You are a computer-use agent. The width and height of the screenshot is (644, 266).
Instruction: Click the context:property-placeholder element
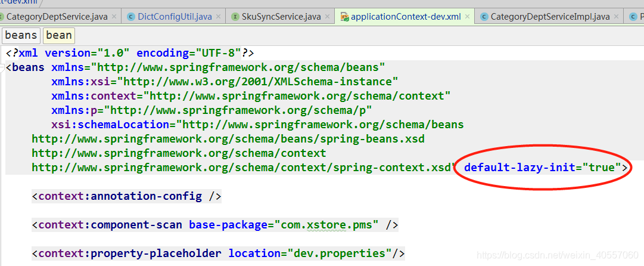(218, 253)
